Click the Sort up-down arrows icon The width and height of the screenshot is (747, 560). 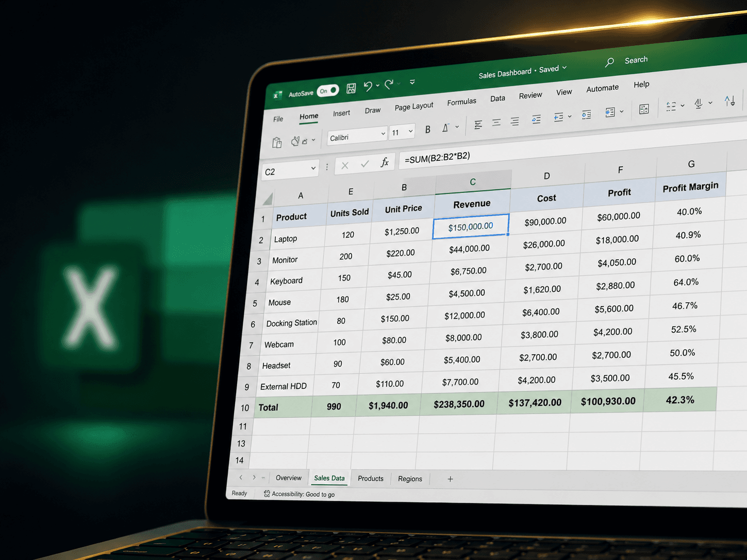point(729,101)
